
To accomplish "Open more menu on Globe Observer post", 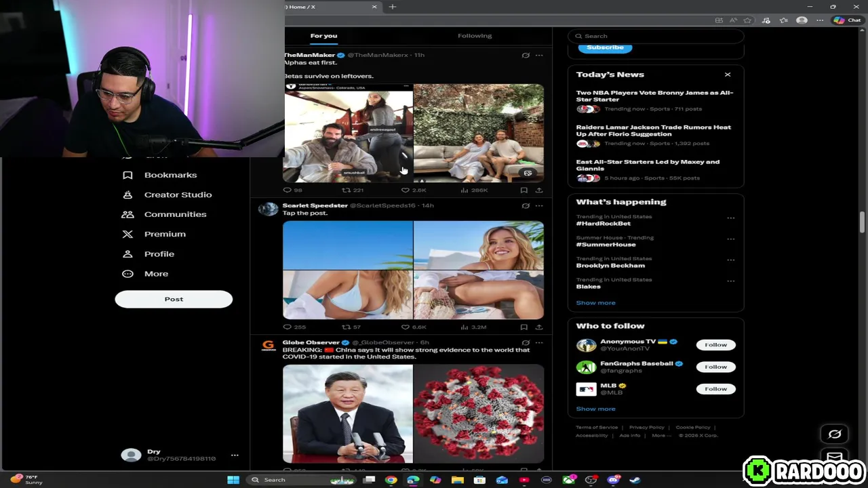I will (x=539, y=343).
